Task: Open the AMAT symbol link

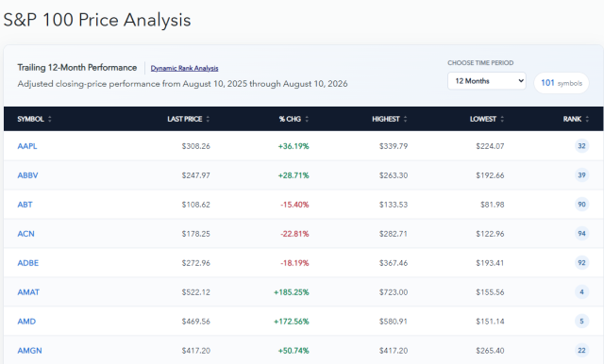Action: point(28,292)
